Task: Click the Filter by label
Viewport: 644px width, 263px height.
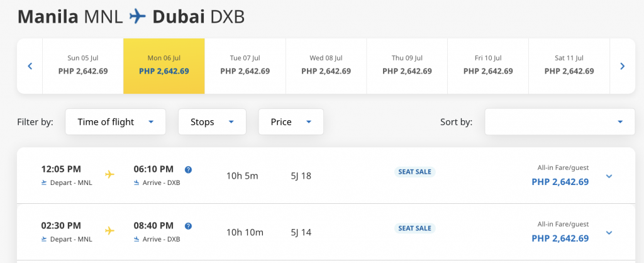Action: (x=35, y=122)
